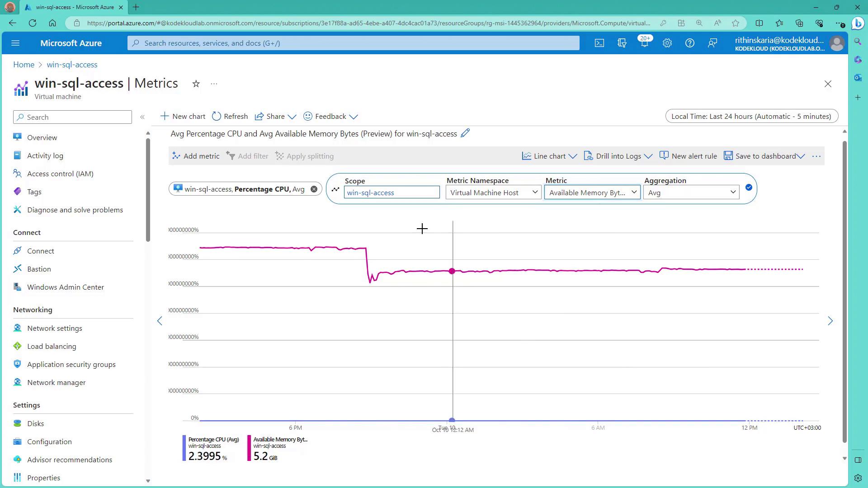Open Network settings in the sidebar
The width and height of the screenshot is (868, 488).
click(x=55, y=328)
